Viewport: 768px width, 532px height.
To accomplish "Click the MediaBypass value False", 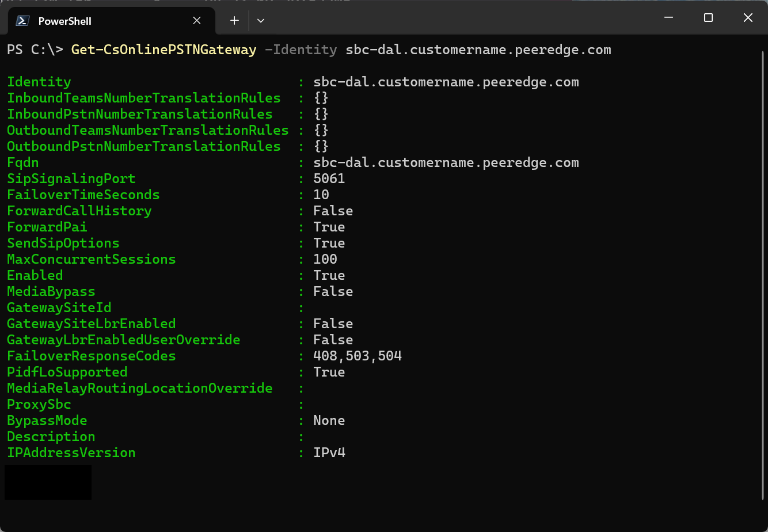I will (333, 291).
